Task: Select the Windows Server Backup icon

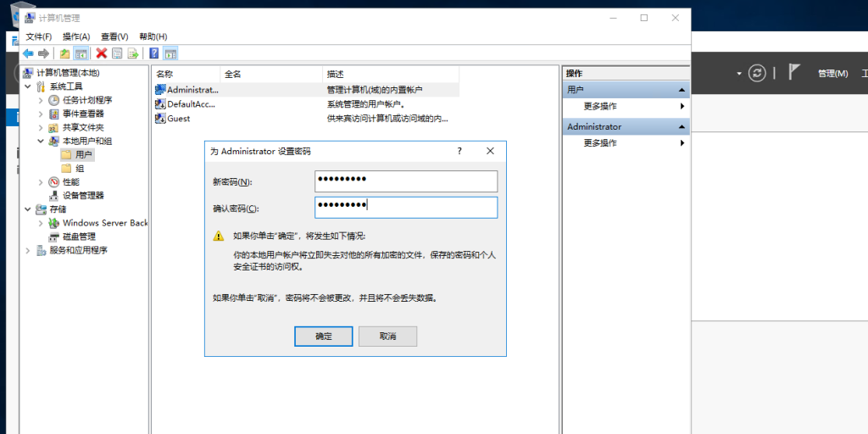Action: 53,223
